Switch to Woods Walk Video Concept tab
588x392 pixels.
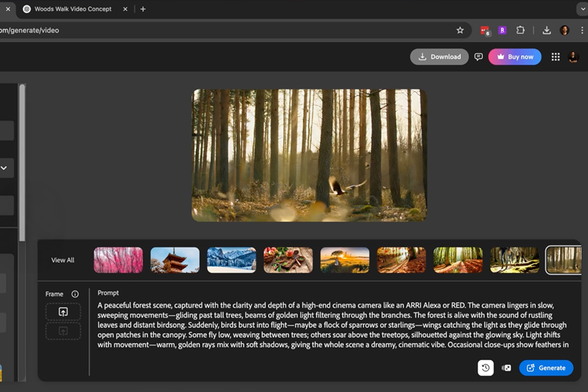pyautogui.click(x=73, y=9)
